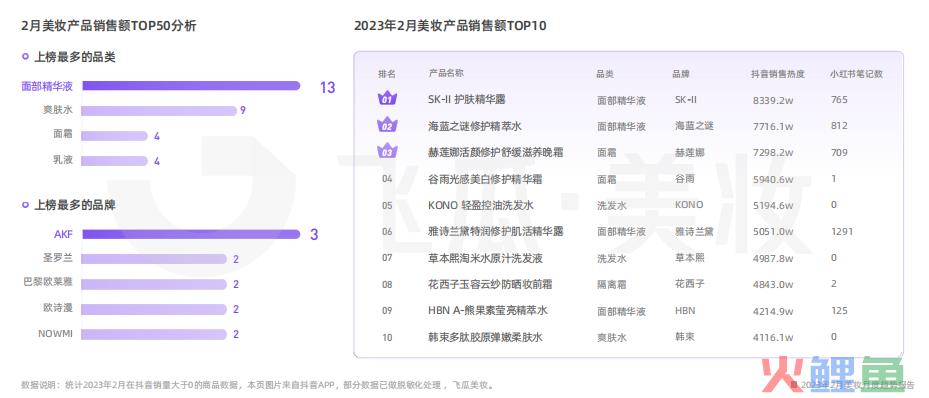Open SK-II 护肤精华露 product row
929x398 pixels.
[629, 100]
